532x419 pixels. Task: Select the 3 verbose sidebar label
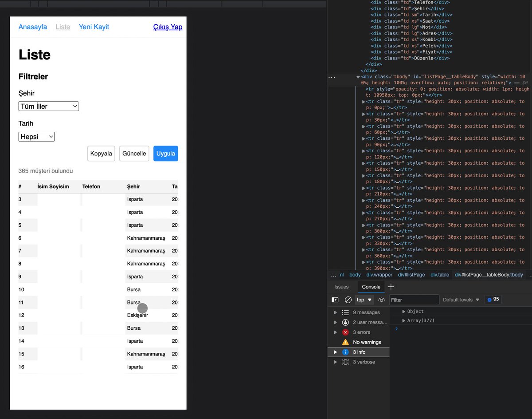tap(364, 362)
